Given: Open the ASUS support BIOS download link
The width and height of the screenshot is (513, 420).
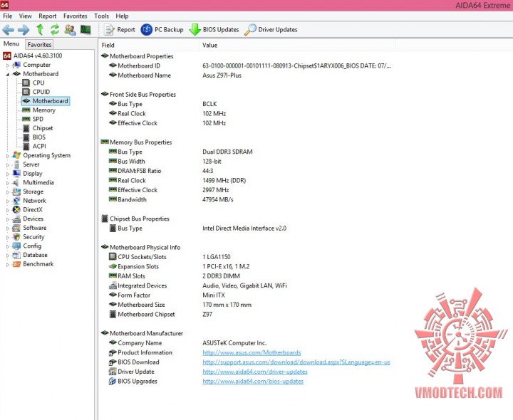Looking at the screenshot, I should [x=296, y=362].
